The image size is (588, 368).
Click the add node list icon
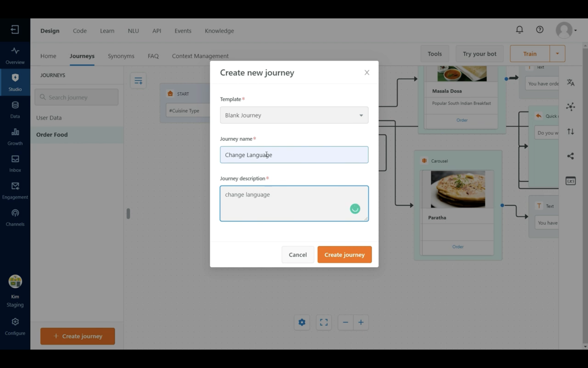tap(138, 80)
